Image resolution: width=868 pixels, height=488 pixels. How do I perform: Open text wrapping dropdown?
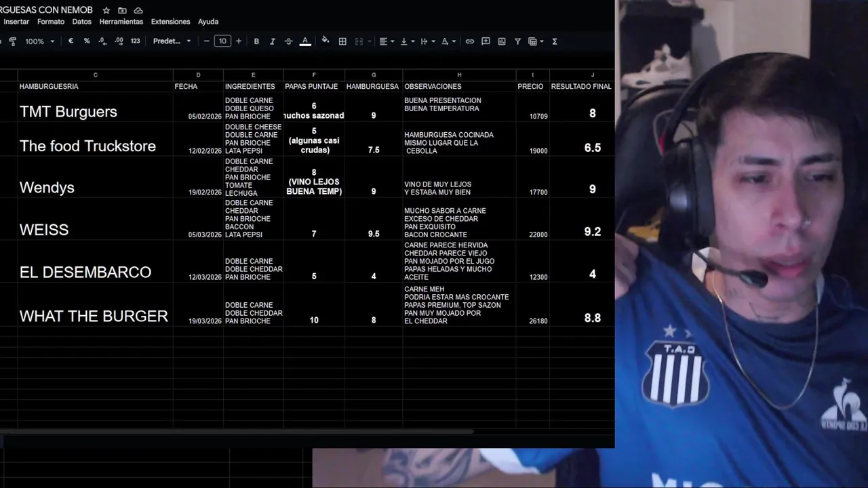tap(427, 41)
